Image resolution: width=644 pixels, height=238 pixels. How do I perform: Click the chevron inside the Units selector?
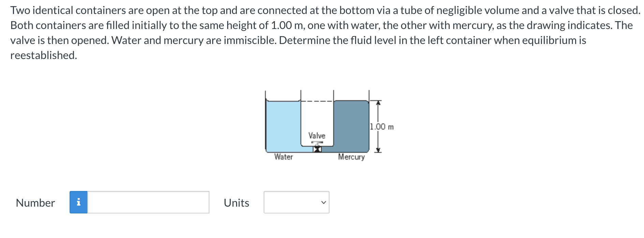click(x=323, y=203)
